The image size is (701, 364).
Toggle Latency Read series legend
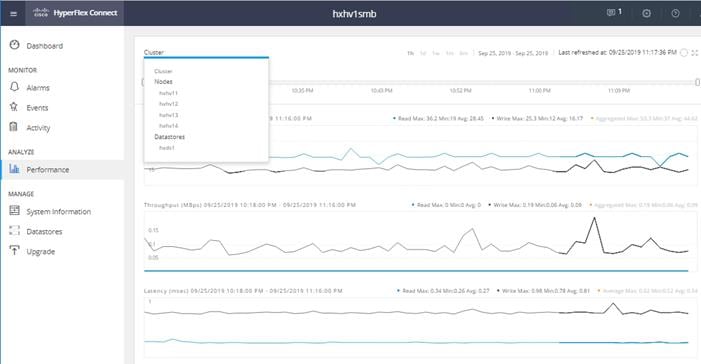coord(443,291)
